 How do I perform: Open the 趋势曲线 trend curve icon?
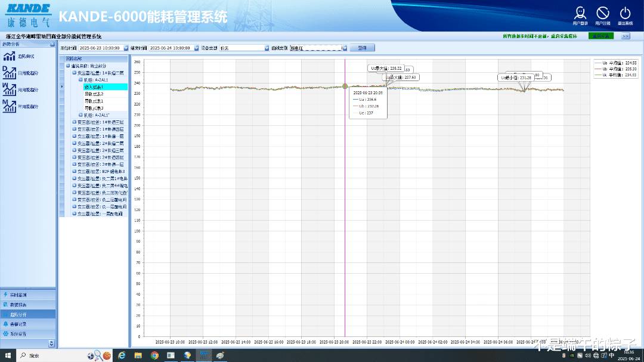(9, 56)
